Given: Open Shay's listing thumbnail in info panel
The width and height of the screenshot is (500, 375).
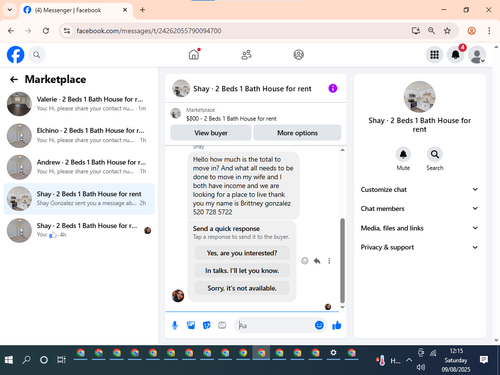Looking at the screenshot, I should 419,97.
